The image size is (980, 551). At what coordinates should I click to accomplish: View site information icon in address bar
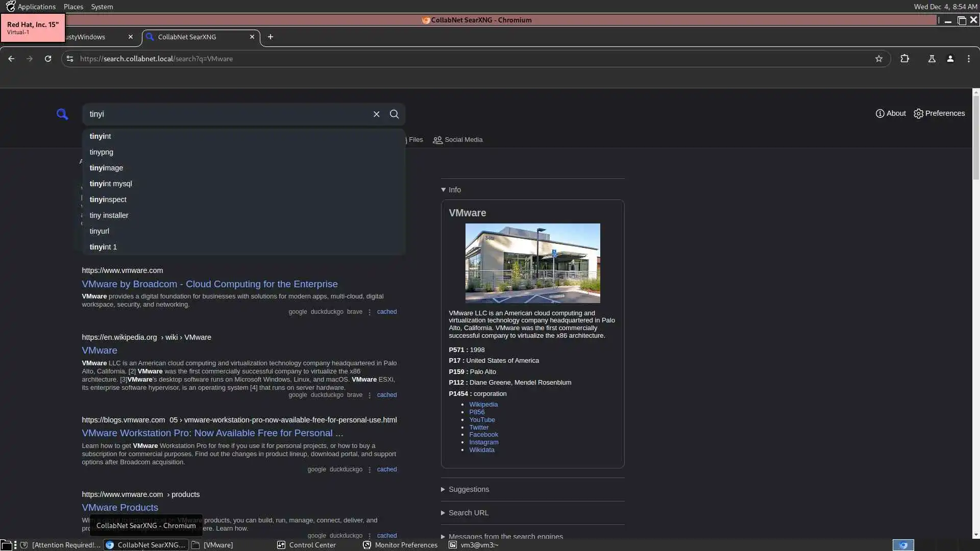(70, 59)
